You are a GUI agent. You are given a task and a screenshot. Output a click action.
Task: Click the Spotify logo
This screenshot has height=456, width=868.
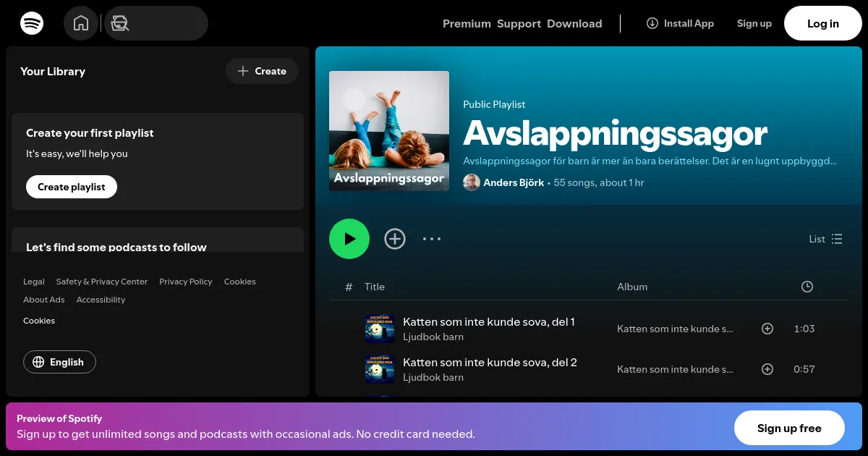[32, 23]
